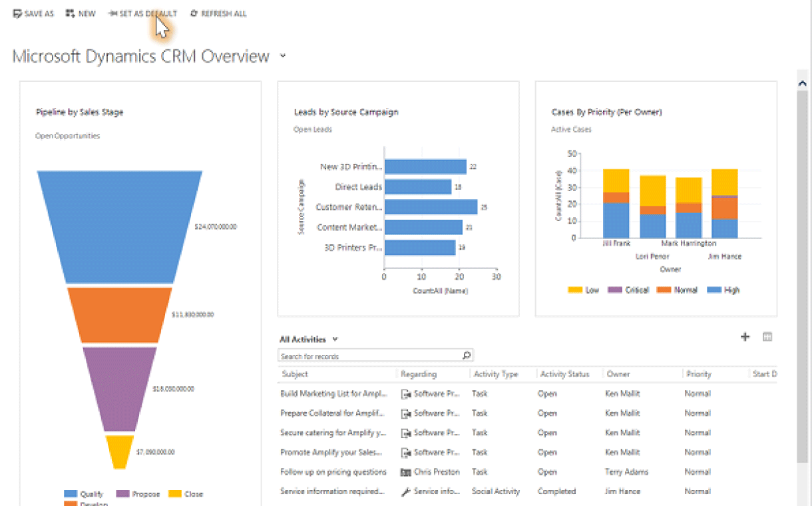This screenshot has width=812, height=506.
Task: Expand the dashboard title dropdown arrow
Action: [x=283, y=56]
